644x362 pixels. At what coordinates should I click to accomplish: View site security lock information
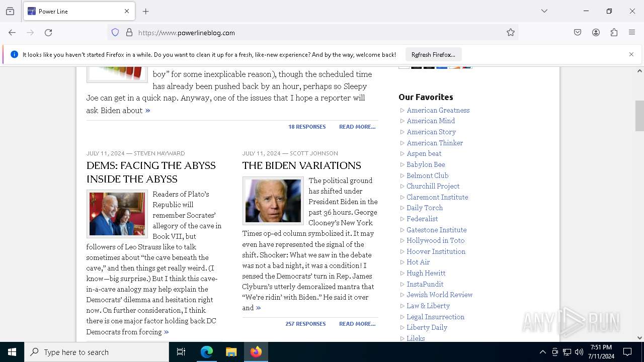[x=129, y=33]
